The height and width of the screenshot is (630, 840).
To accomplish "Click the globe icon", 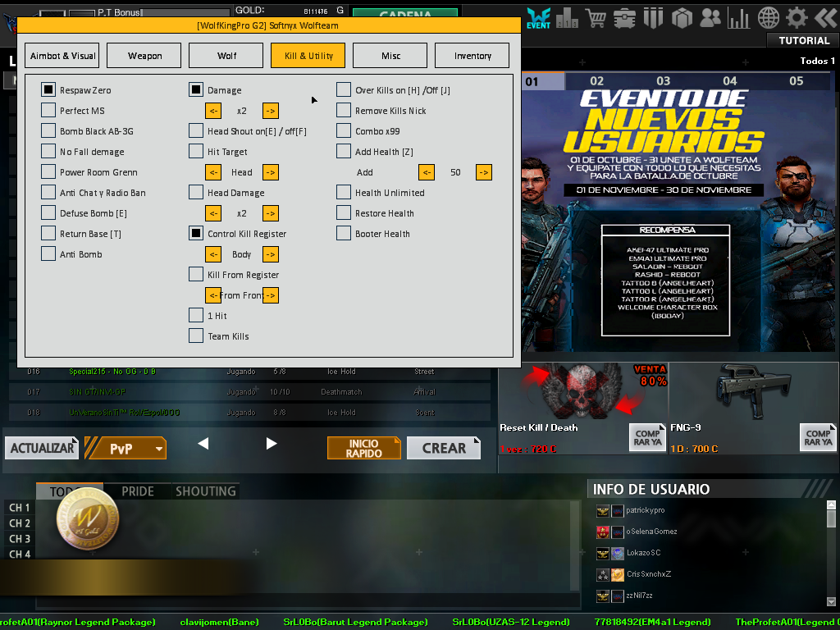I will coord(769,17).
